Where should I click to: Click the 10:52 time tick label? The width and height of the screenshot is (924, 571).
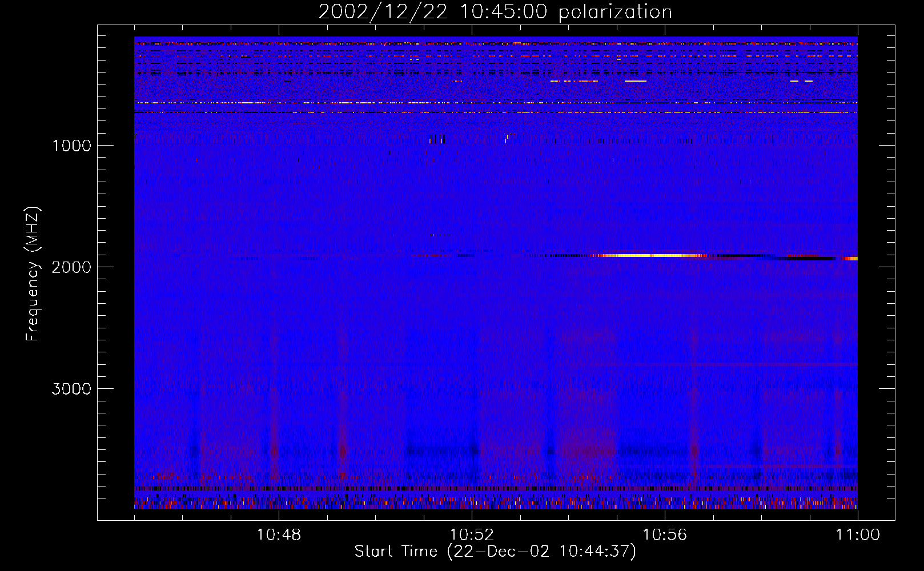tap(472, 535)
